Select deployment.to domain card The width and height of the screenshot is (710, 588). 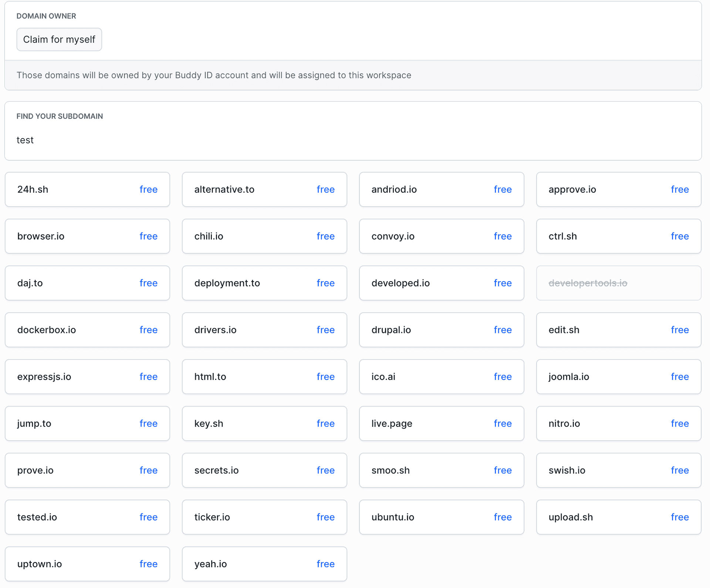click(x=264, y=283)
